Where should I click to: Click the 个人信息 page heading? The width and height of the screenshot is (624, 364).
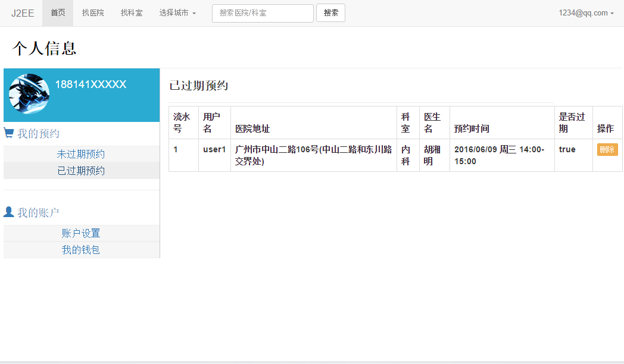point(44,49)
